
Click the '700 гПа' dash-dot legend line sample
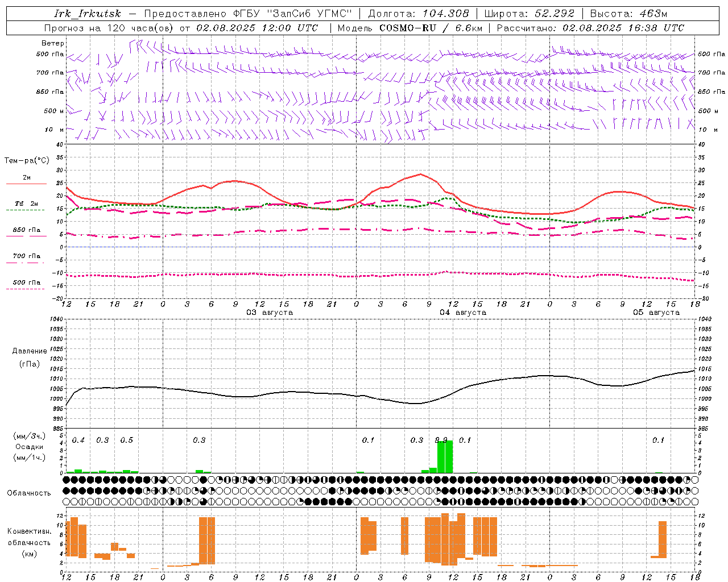(26, 263)
